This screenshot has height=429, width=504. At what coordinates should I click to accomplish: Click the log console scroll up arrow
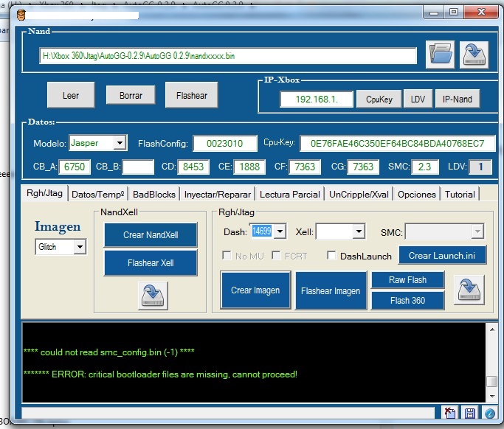tap(492, 329)
